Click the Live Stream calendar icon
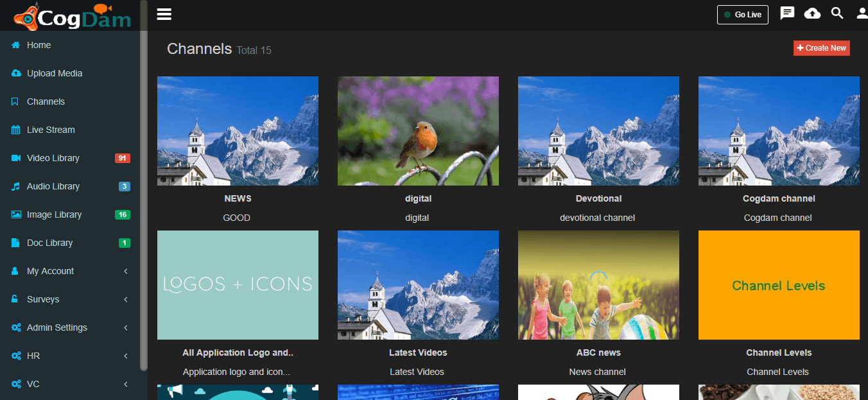 [16, 130]
